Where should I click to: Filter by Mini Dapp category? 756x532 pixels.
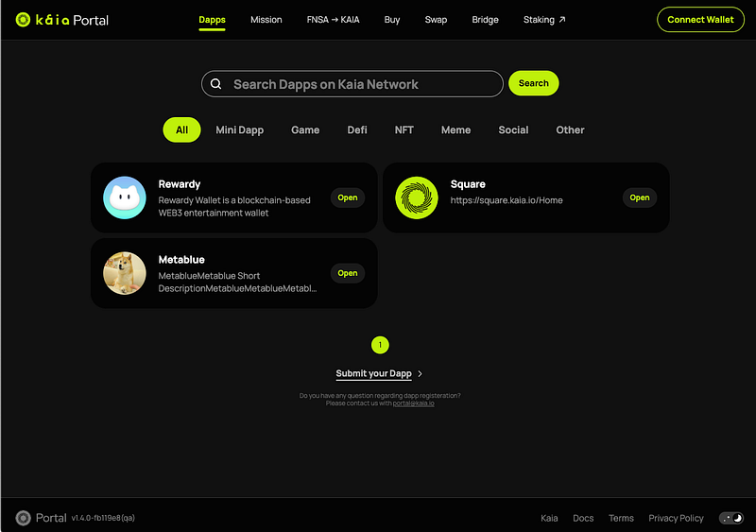click(240, 129)
